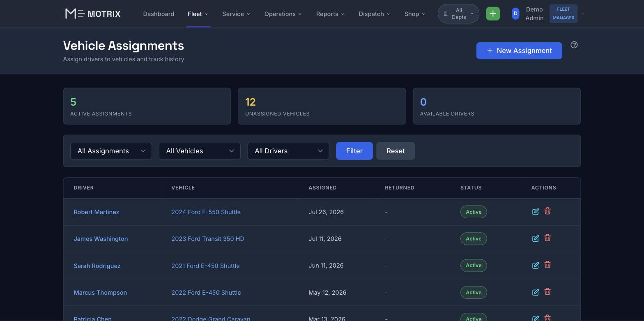Viewport: 644px width, 321px height.
Task: Expand the user account menu chevron
Action: click(x=582, y=14)
